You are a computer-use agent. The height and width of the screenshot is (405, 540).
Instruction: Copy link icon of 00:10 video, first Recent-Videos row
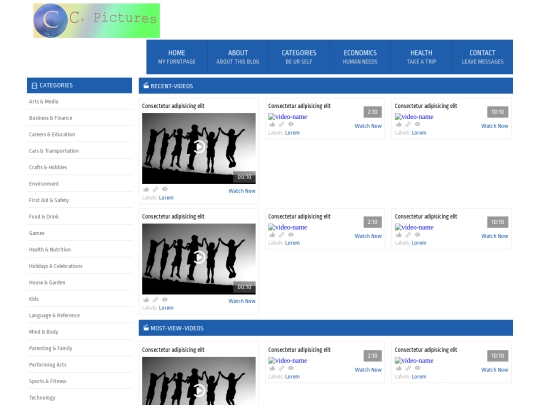coord(155,189)
